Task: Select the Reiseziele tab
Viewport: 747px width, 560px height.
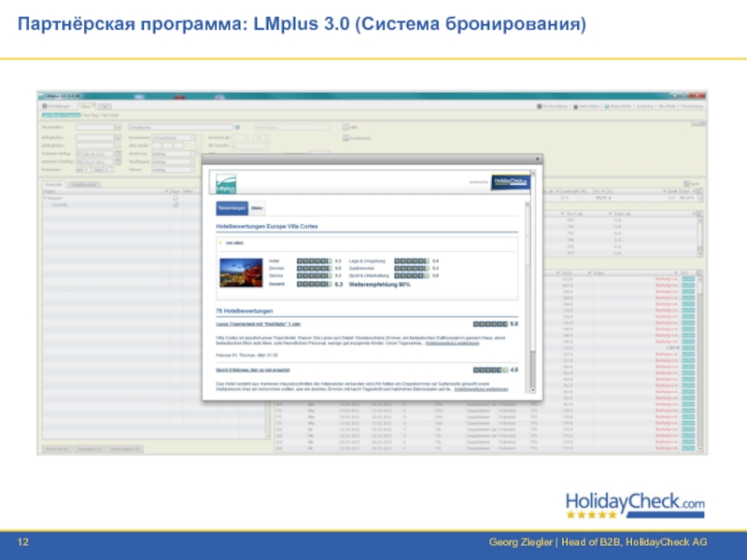Action: point(54,184)
